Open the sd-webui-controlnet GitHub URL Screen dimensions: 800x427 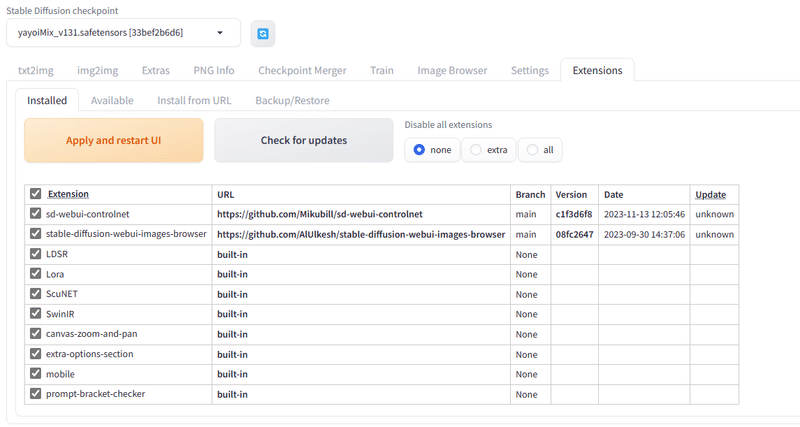click(x=320, y=214)
